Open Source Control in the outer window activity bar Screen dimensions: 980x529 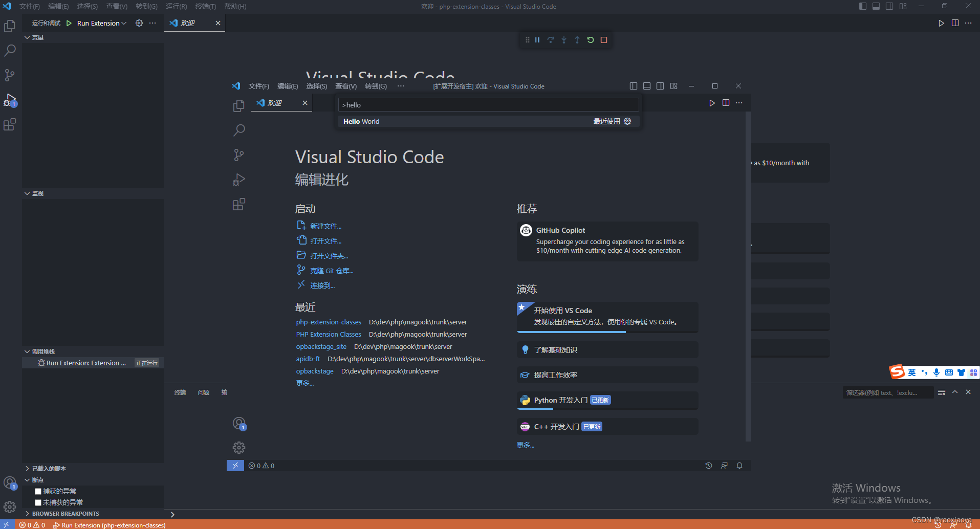(10, 75)
